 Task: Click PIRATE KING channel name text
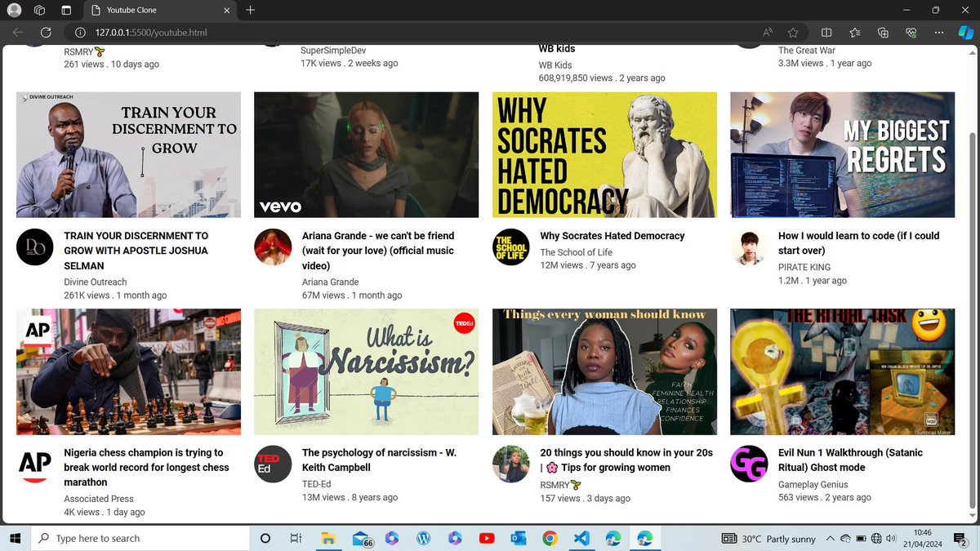click(x=804, y=267)
